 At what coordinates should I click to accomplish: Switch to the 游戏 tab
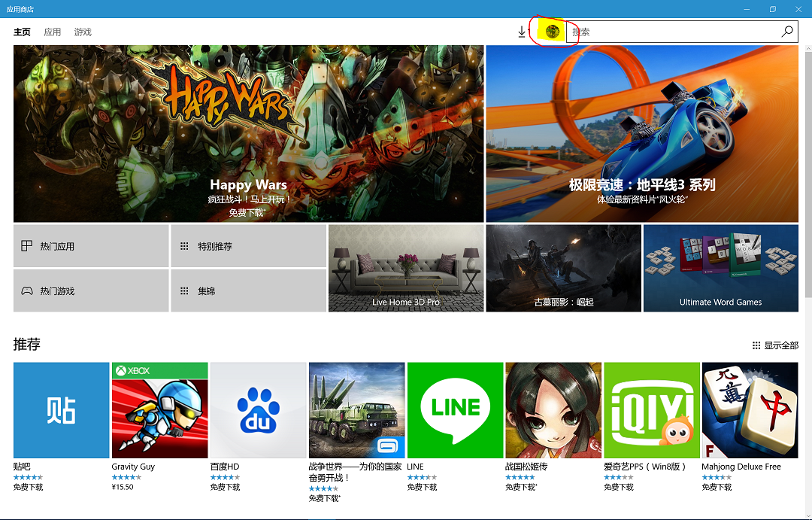pyautogui.click(x=83, y=32)
